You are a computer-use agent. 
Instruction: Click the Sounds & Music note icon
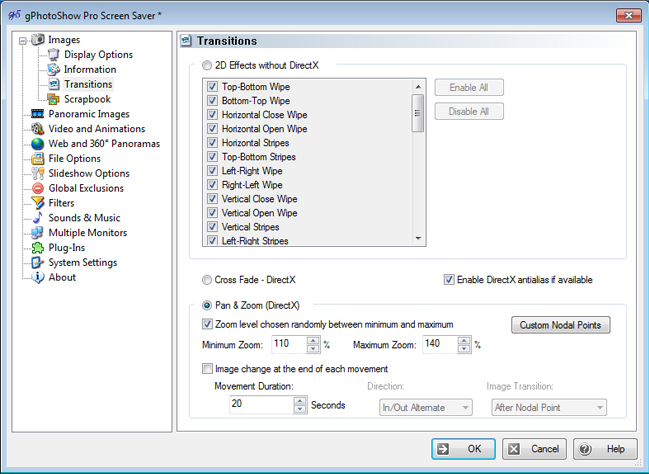click(x=37, y=218)
